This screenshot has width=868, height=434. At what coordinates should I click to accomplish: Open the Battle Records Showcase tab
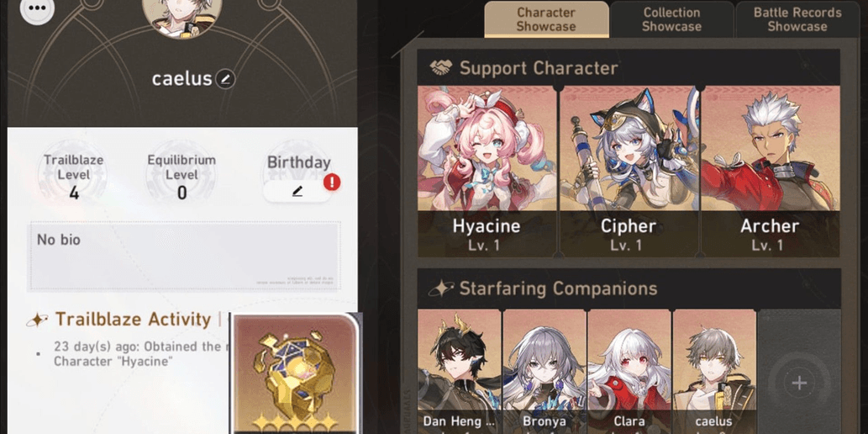pos(797,19)
